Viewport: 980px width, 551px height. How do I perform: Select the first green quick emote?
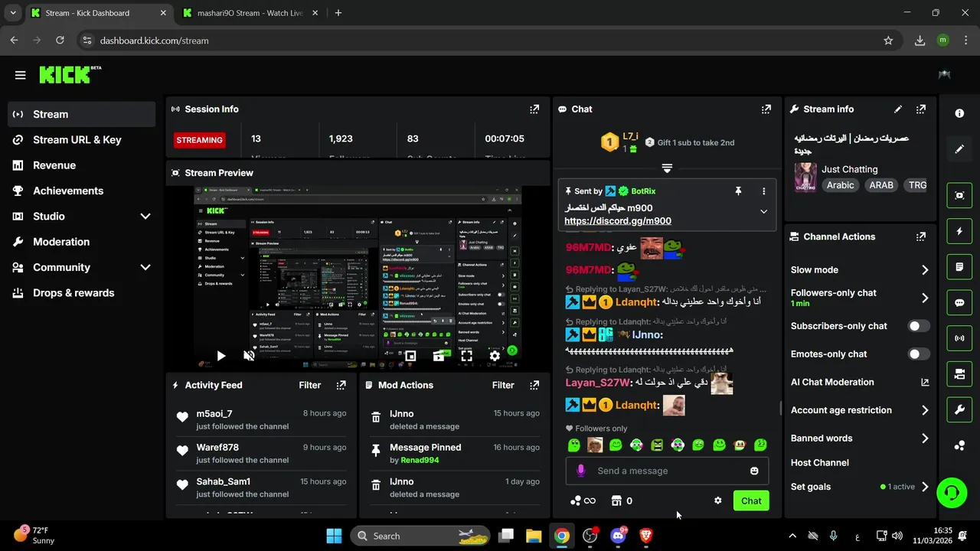click(x=574, y=445)
